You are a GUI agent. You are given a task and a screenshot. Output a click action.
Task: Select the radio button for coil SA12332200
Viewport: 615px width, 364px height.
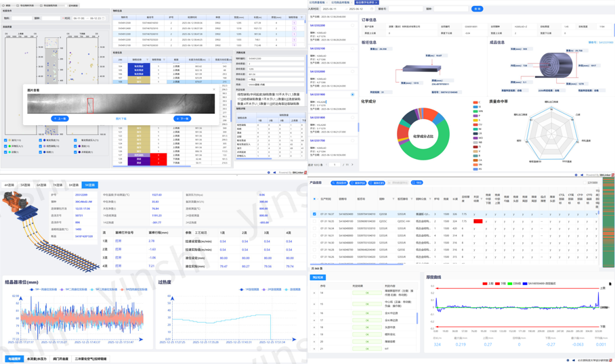pyautogui.click(x=352, y=26)
